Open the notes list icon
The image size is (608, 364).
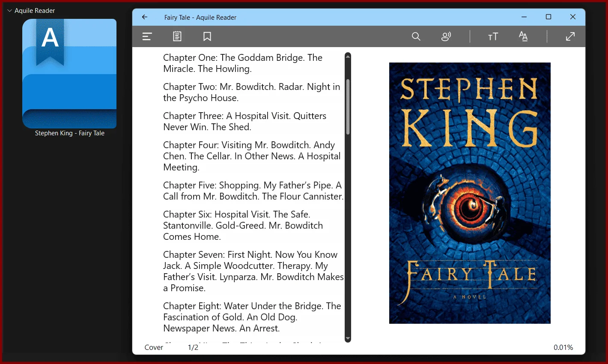(177, 36)
